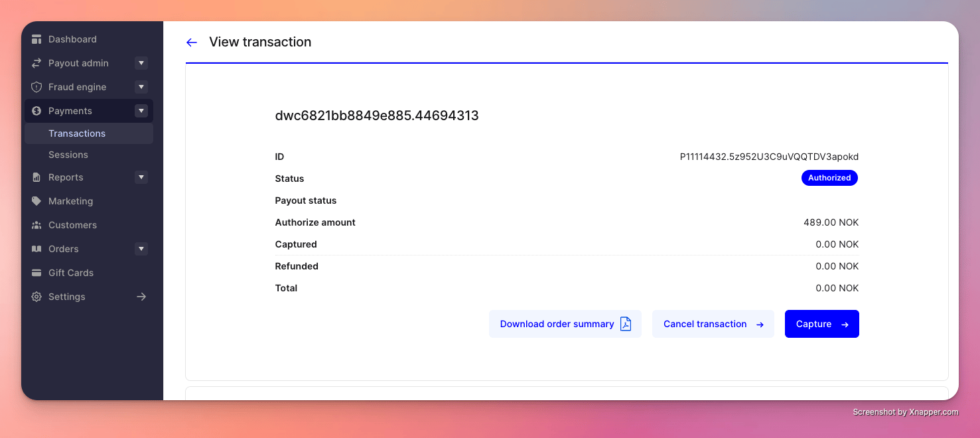This screenshot has width=980, height=438.
Task: Click the Authorize amount label
Action: (315, 222)
